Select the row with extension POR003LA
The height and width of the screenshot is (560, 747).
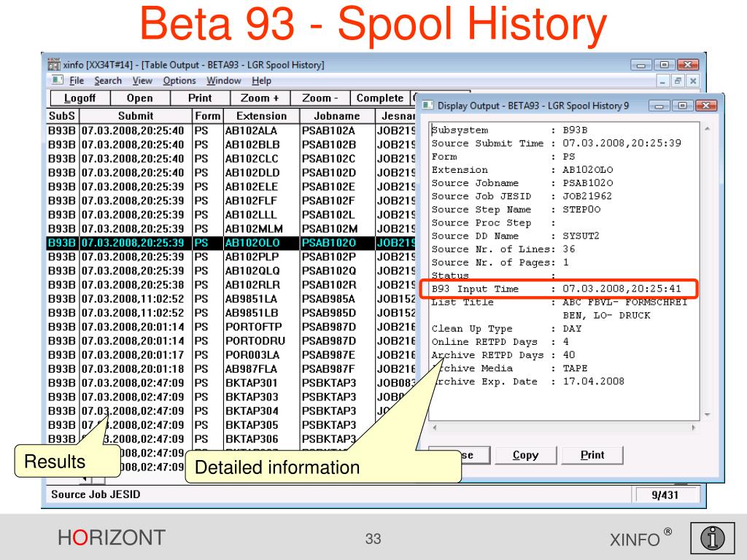[x=231, y=355]
